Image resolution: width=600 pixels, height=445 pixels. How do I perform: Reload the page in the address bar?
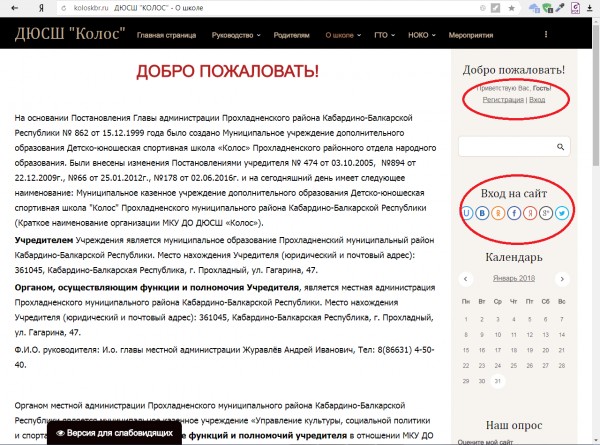coord(64,8)
